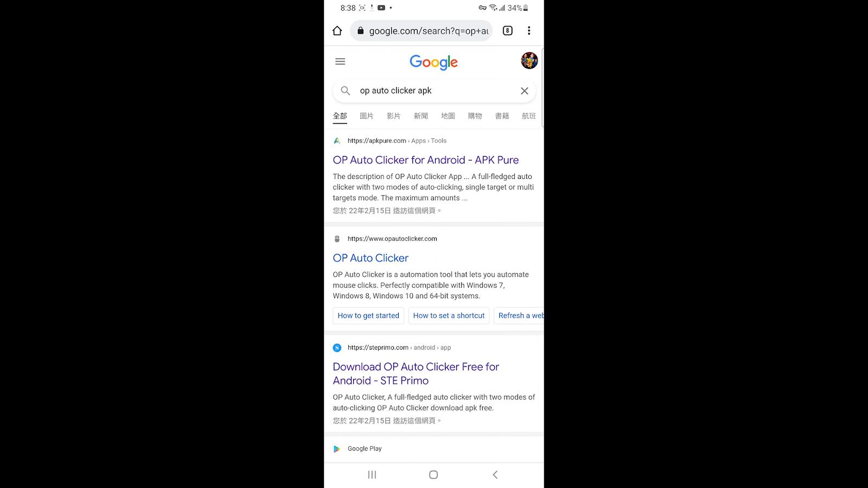The height and width of the screenshot is (488, 868).
Task: Open Google hamburger menu
Action: coord(340,62)
